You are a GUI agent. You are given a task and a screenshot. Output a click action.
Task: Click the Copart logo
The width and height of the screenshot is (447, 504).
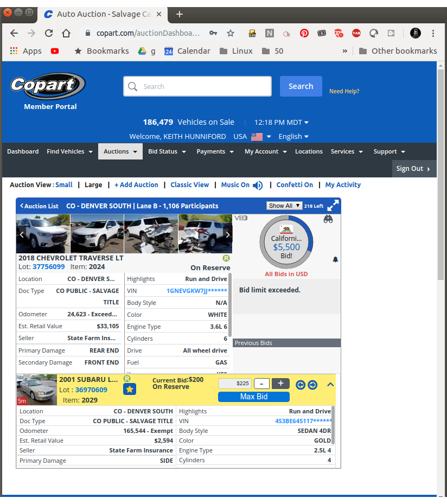pyautogui.click(x=48, y=86)
